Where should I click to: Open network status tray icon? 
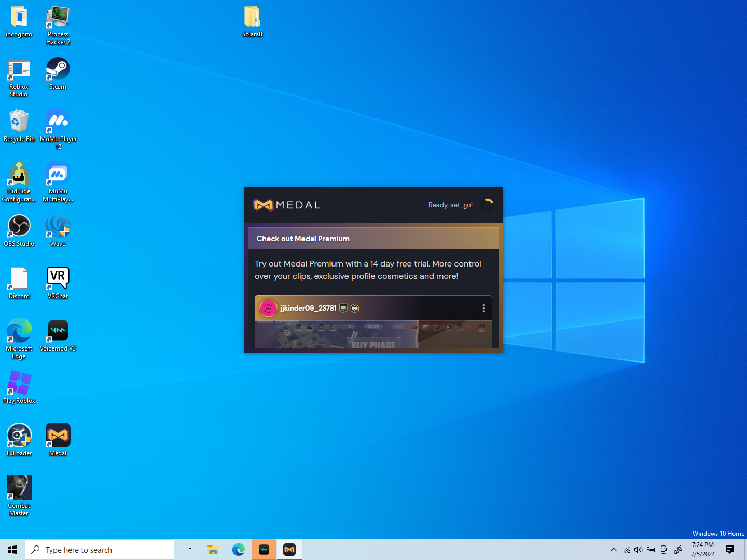(627, 550)
